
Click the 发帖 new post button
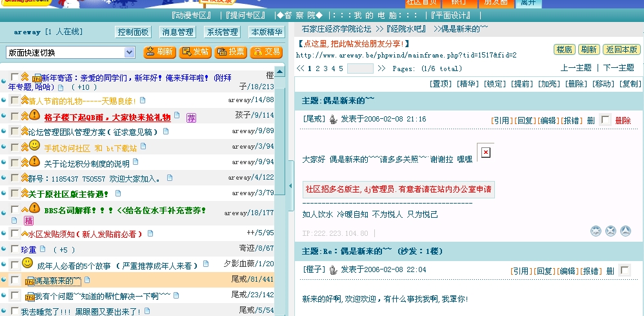[x=195, y=52]
